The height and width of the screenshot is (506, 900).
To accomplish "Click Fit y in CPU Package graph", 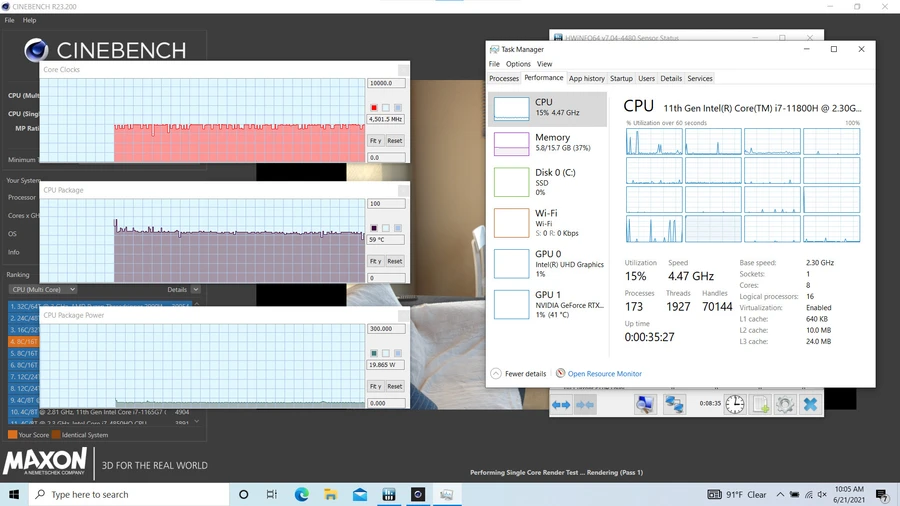I will [375, 261].
